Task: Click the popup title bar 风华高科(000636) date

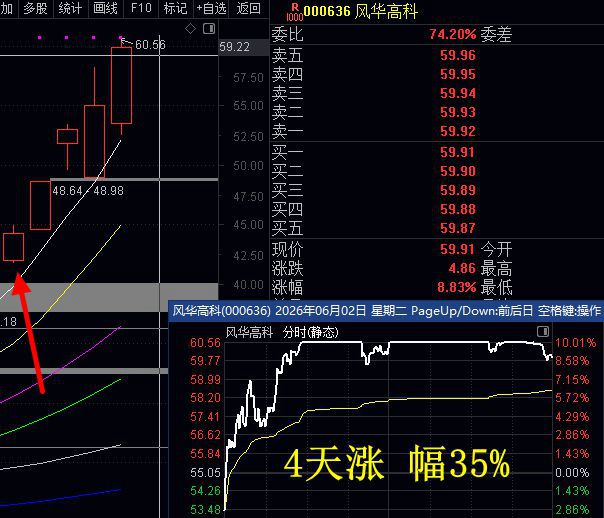Action: point(386,310)
